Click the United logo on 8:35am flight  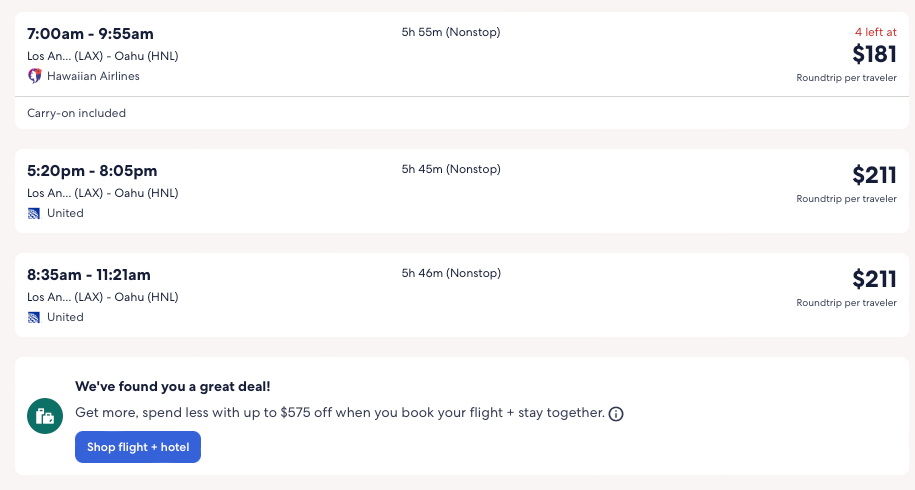(34, 317)
